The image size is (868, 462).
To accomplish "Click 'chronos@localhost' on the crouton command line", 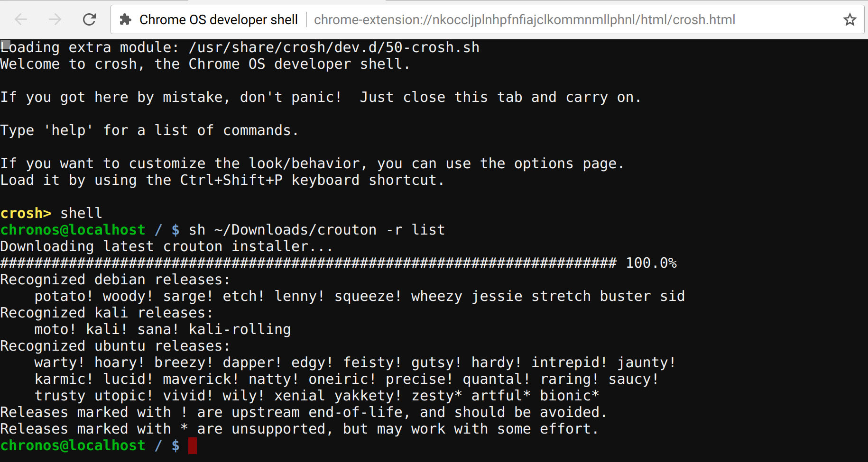I will pos(73,230).
